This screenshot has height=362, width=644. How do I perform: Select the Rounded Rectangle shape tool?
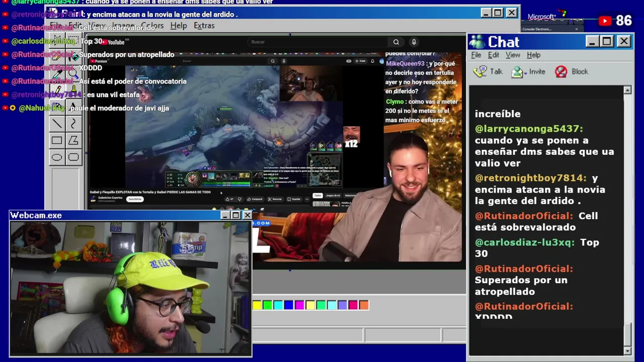(x=73, y=158)
